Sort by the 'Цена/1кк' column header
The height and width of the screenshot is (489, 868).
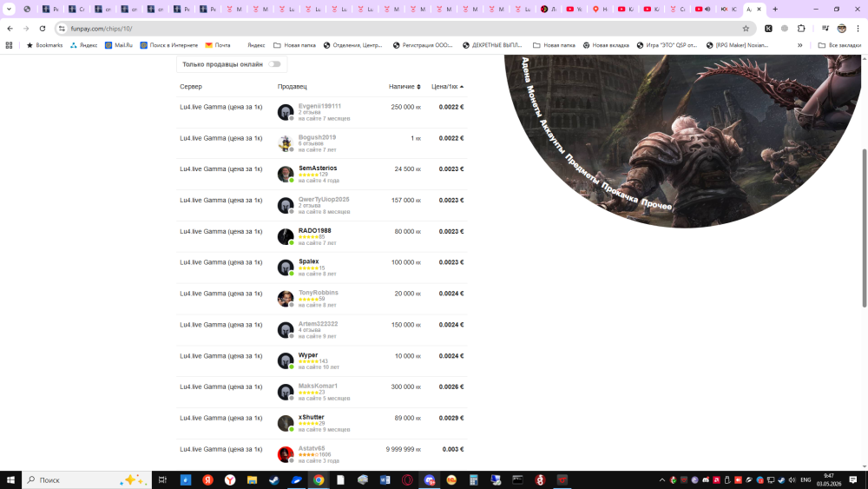tap(447, 86)
